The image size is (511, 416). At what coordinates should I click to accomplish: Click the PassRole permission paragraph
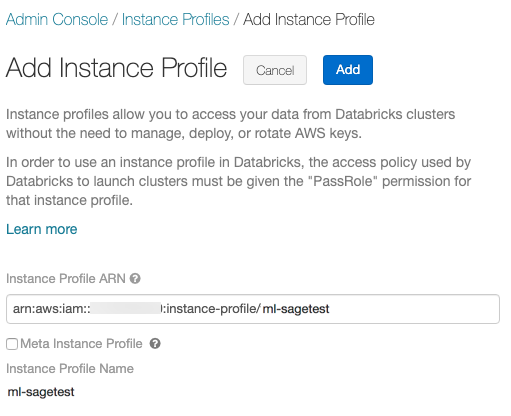[x=238, y=181]
